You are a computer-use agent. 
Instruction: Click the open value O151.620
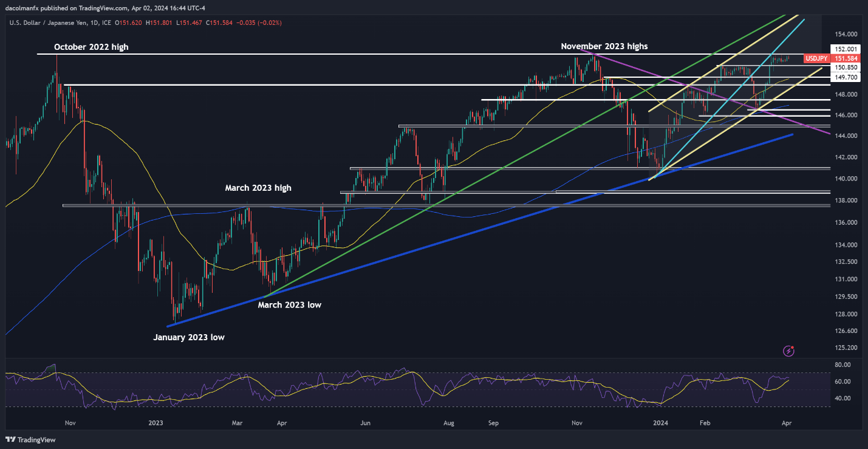(127, 22)
